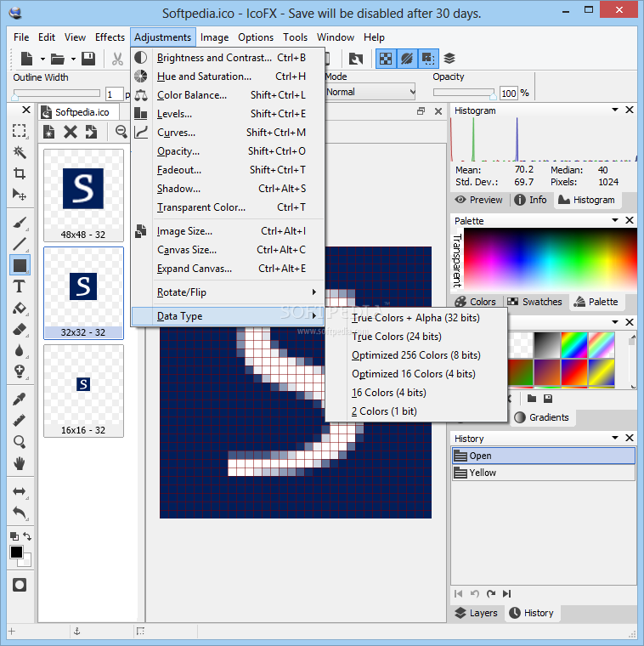The width and height of the screenshot is (644, 646).
Task: Click the zoom out magnifier in image toolbar
Action: click(121, 132)
